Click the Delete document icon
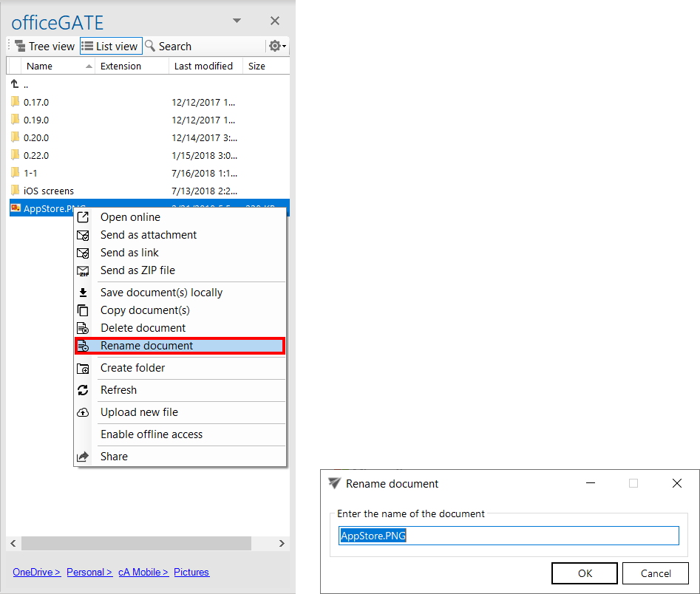This screenshot has height=594, width=700. click(x=84, y=328)
